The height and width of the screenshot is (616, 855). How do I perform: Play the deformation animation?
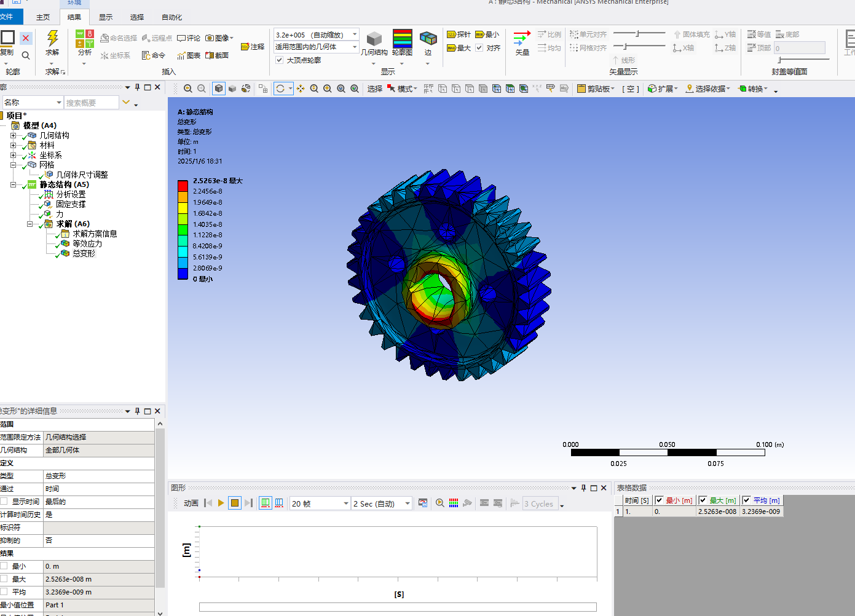coord(221,503)
